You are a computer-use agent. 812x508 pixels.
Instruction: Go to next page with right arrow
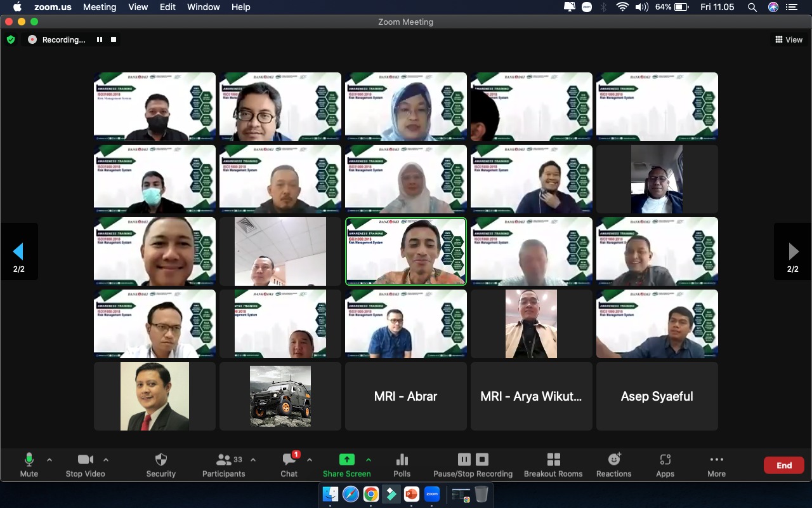793,251
